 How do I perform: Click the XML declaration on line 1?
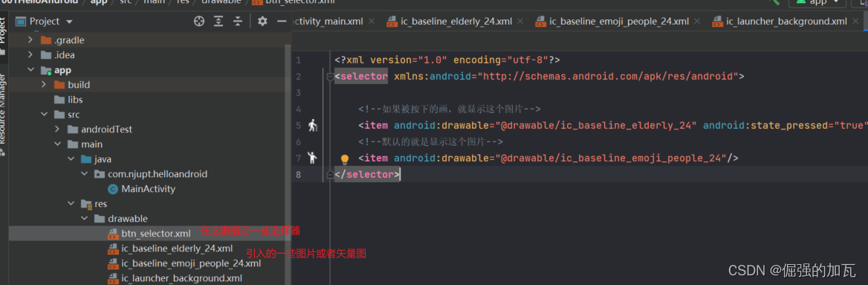point(448,60)
